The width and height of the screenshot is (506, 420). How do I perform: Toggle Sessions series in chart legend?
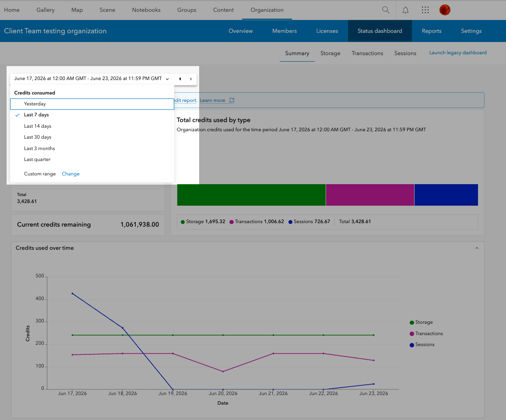coord(422,345)
